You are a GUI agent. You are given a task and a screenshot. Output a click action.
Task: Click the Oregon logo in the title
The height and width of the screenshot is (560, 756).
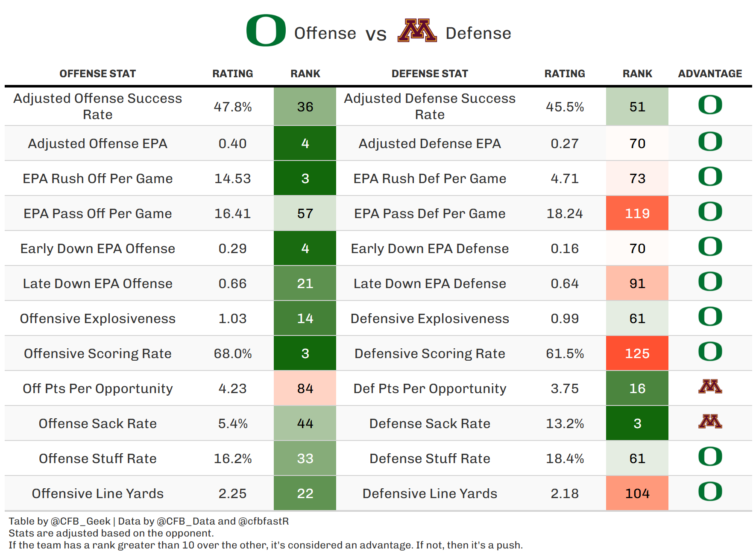(266, 30)
